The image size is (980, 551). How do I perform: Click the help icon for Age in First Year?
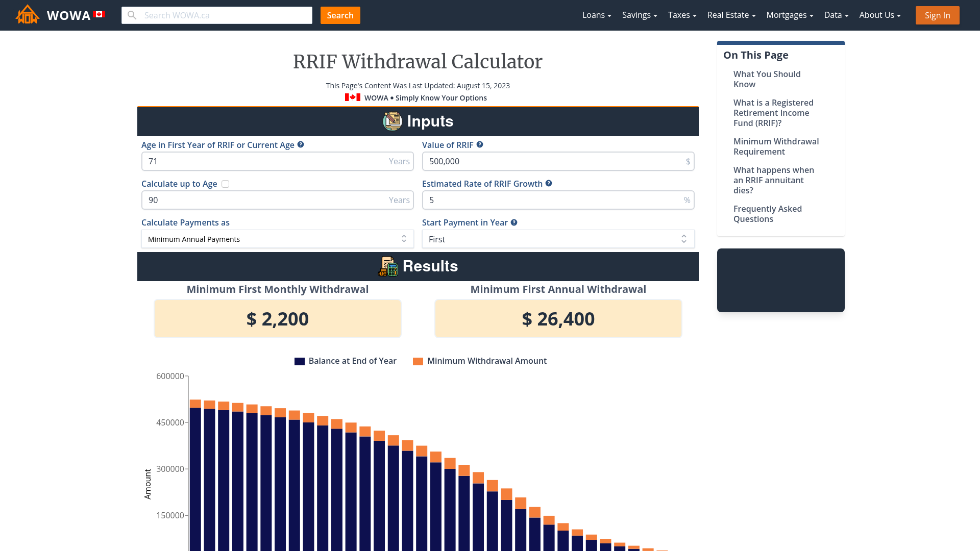(301, 144)
